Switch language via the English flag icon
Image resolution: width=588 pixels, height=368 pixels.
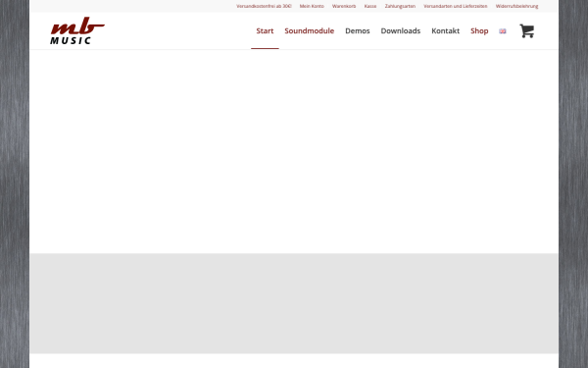pyautogui.click(x=503, y=31)
